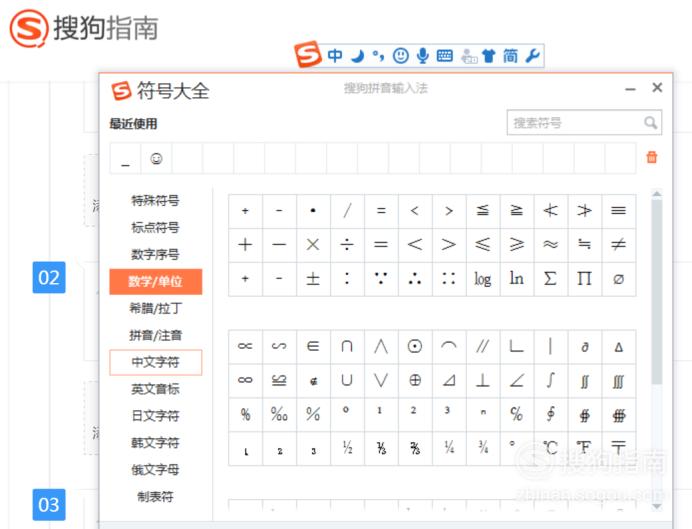This screenshot has width=692, height=529.
Task: Insert the per mille ‰ symbol
Action: coord(279,414)
